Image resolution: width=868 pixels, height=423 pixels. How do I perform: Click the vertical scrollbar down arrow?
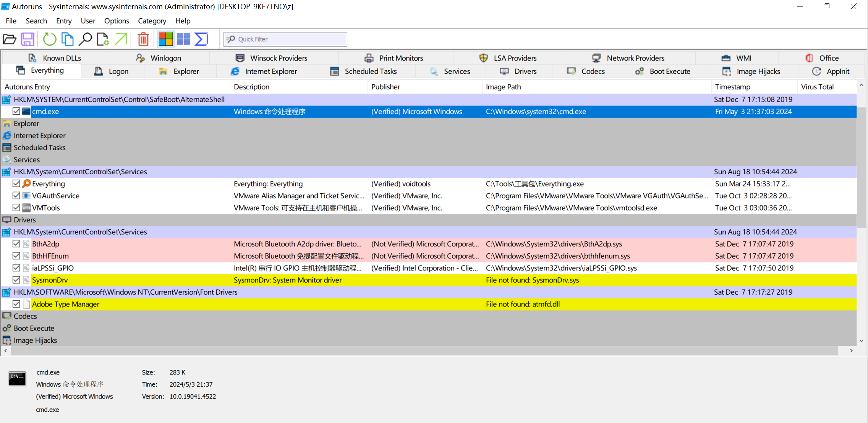tap(861, 341)
